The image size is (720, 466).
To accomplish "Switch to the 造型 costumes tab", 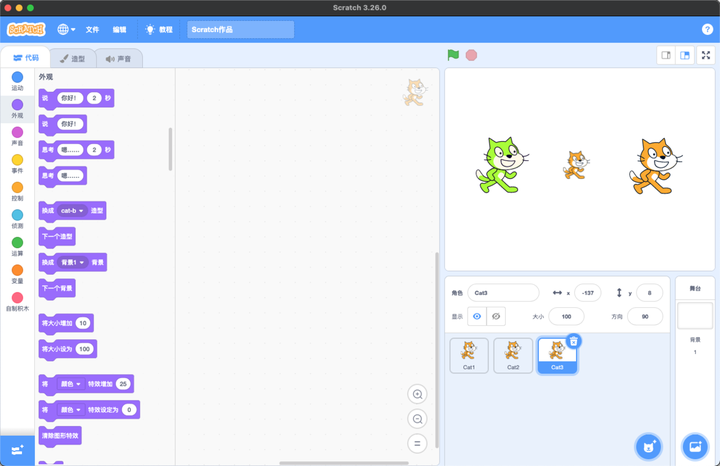I will point(73,59).
